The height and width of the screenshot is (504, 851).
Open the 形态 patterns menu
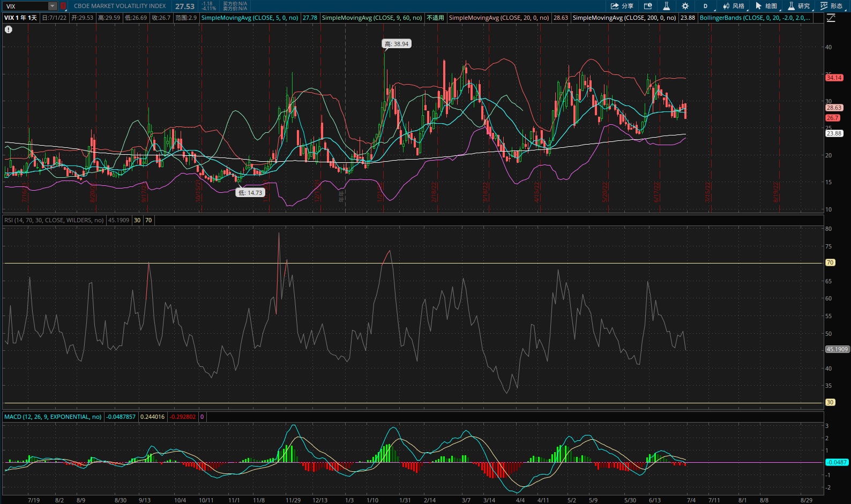pos(832,6)
